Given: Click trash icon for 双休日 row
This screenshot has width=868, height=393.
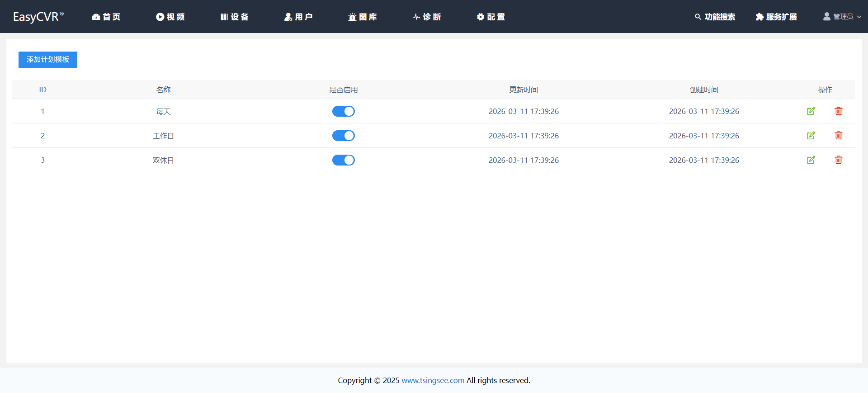Looking at the screenshot, I should pyautogui.click(x=838, y=160).
